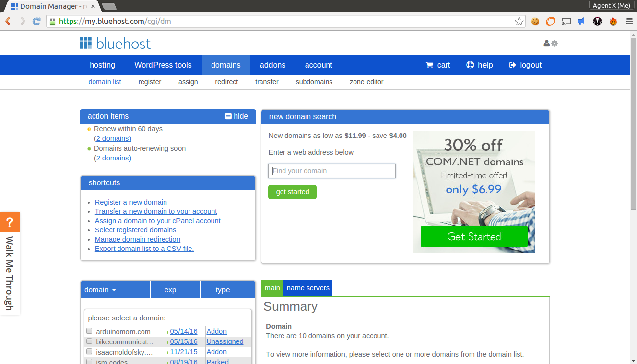This screenshot has width=637, height=364.
Task: Click the cast screen extension icon
Action: coord(566,21)
